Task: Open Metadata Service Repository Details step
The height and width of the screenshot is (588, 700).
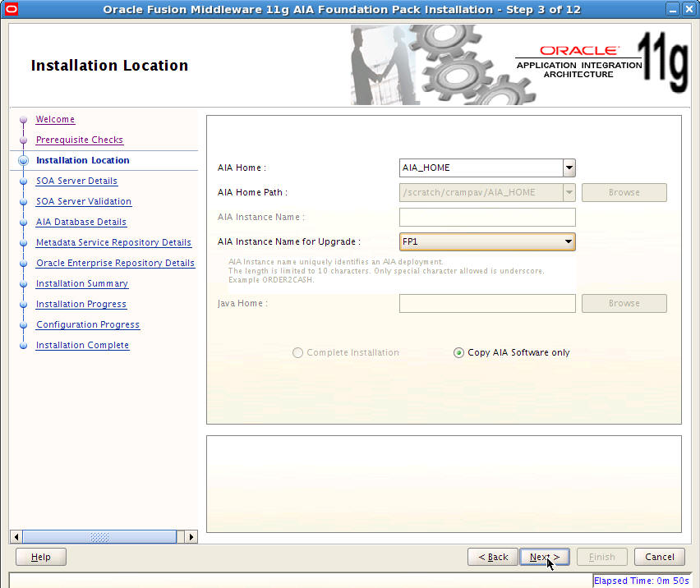Action: pyautogui.click(x=113, y=243)
